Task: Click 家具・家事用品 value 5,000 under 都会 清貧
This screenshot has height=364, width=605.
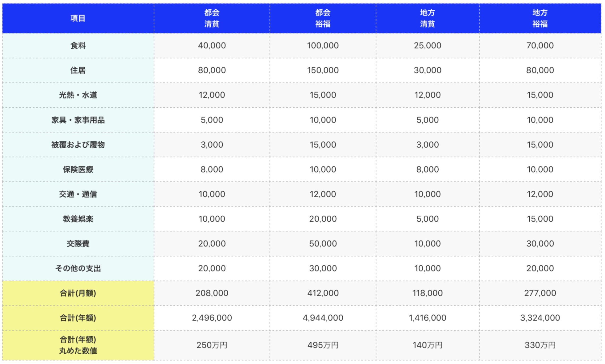Action: click(x=212, y=120)
